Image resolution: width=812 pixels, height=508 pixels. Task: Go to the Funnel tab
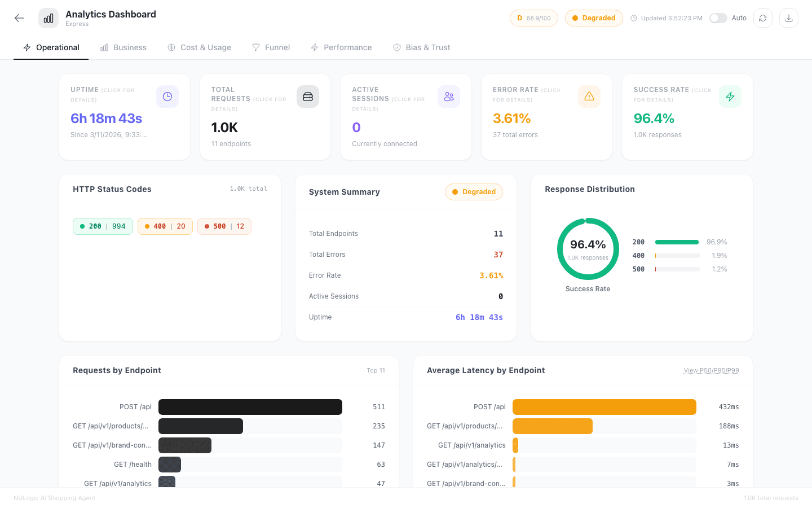[271, 47]
